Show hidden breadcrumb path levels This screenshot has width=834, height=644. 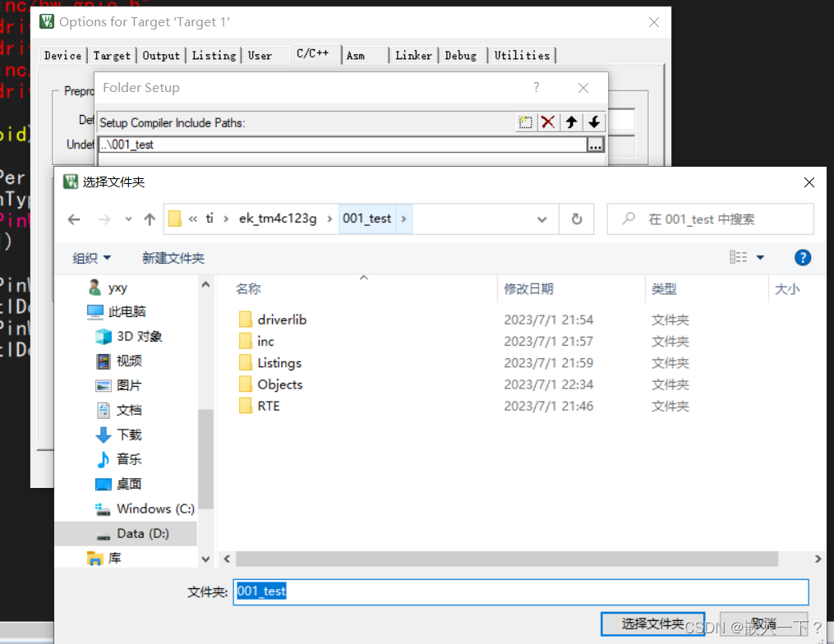point(193,219)
